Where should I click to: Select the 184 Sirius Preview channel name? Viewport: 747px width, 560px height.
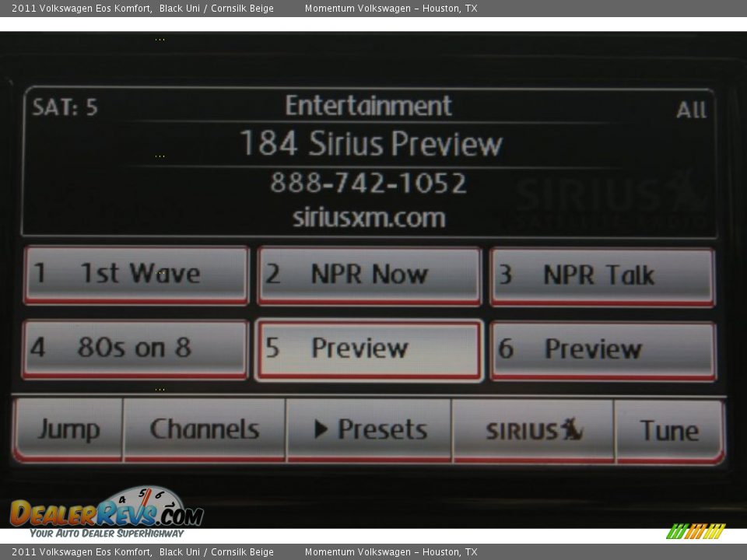click(370, 144)
